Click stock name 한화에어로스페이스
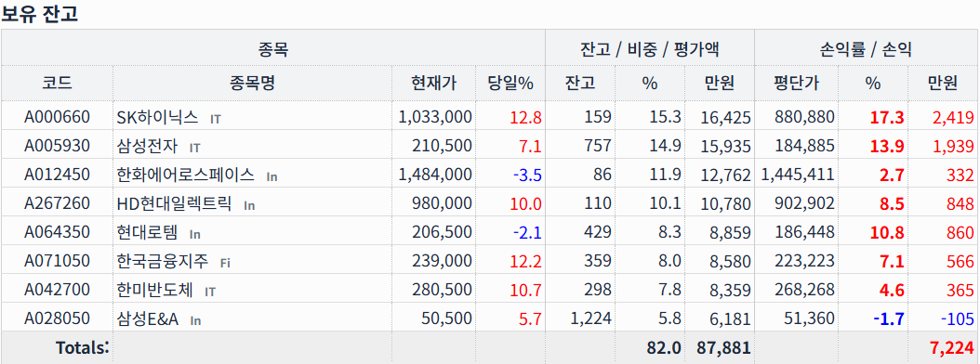Viewport: 980px width, 364px height. click(186, 175)
